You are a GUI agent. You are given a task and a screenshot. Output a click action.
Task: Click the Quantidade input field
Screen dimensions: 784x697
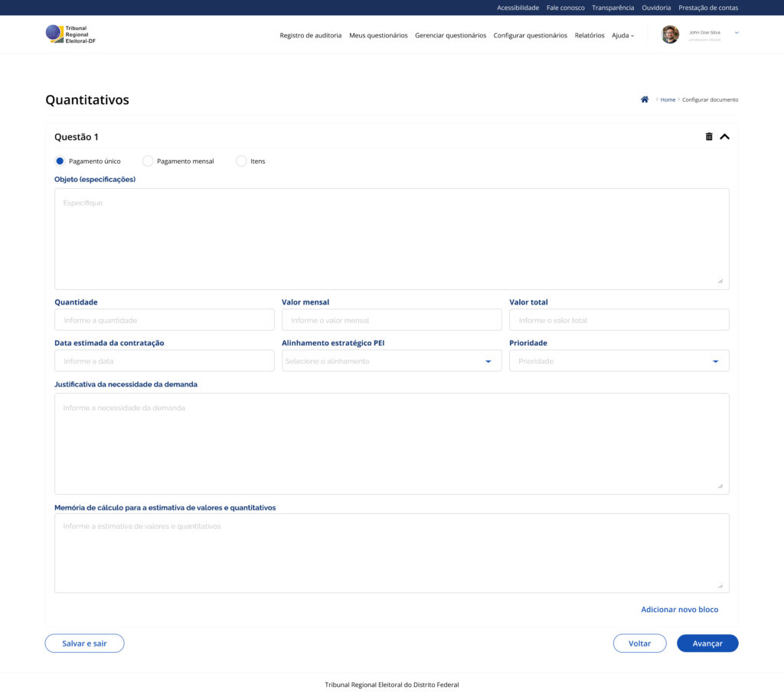pyautogui.click(x=164, y=320)
